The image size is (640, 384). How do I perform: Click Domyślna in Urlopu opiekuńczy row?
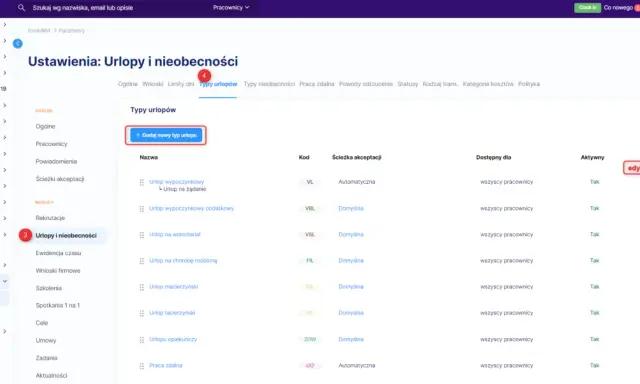pos(351,339)
